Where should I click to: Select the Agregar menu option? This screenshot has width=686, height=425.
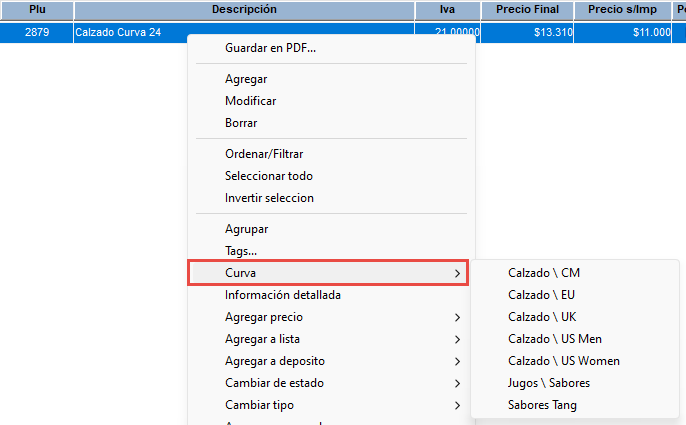(246, 79)
